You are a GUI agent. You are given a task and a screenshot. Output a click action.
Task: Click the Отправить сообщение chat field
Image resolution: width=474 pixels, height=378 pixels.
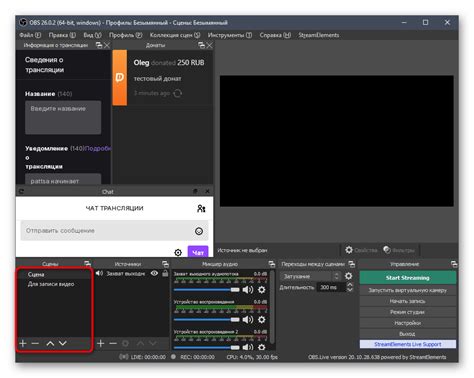[114, 231]
